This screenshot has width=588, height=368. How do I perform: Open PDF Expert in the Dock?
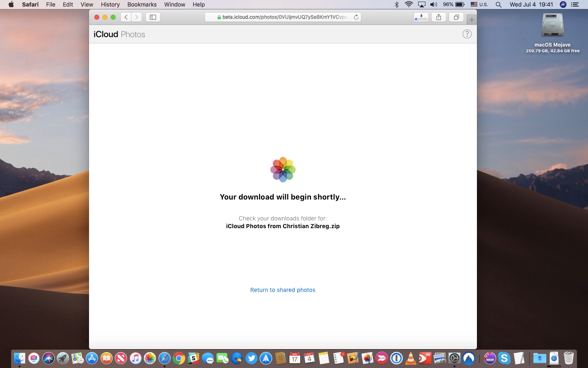coord(425,358)
